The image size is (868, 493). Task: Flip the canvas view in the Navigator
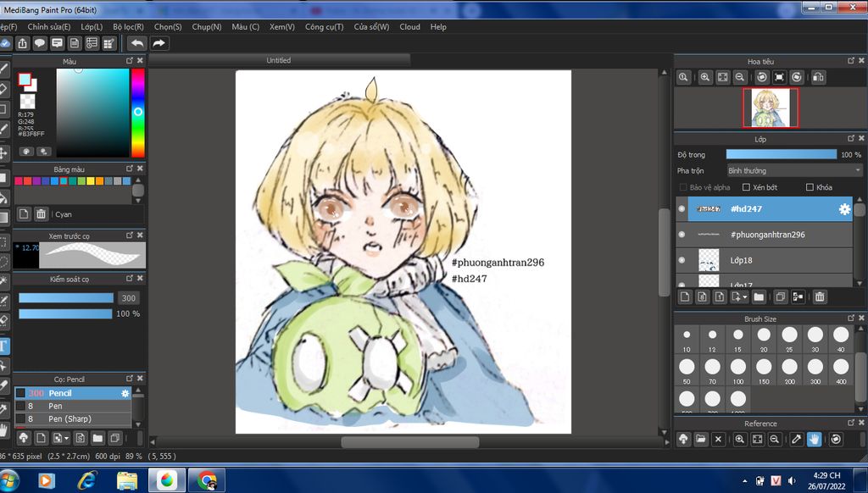coord(818,77)
